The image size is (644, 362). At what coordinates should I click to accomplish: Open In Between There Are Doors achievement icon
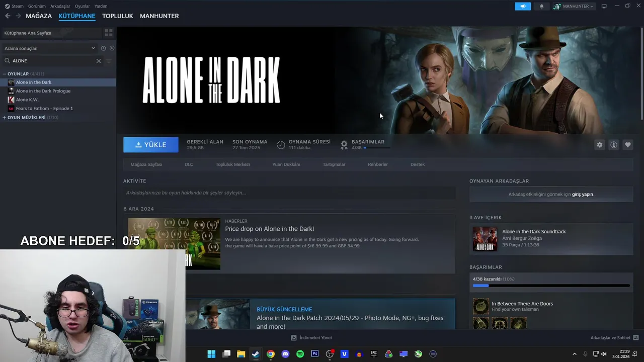[x=481, y=306]
